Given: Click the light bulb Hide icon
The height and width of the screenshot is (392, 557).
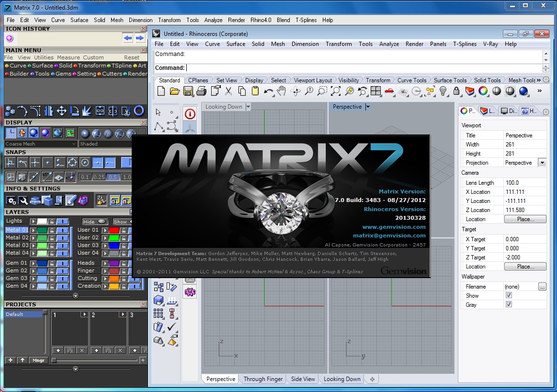Looking at the screenshot, I should (443, 91).
